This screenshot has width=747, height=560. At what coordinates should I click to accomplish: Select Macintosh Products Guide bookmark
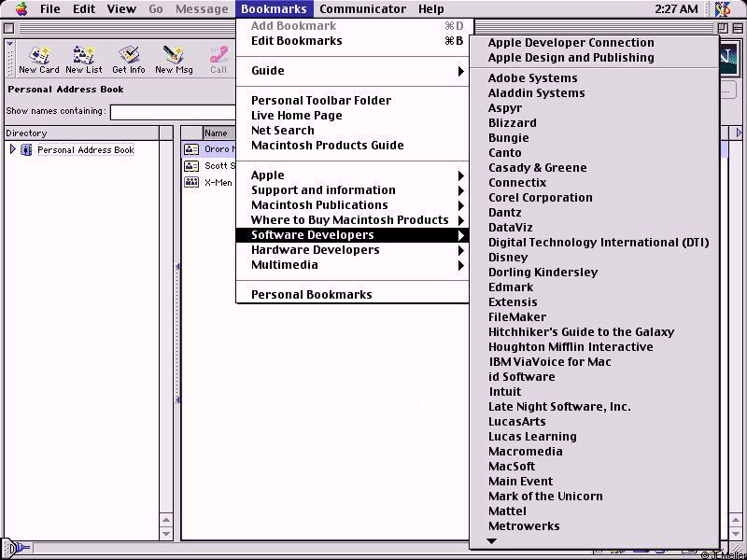353,146
